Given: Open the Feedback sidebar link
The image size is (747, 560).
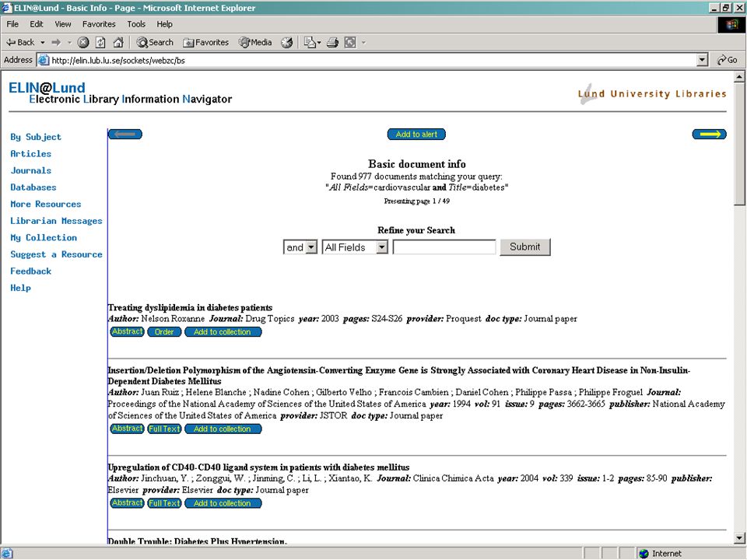Looking at the screenshot, I should [x=30, y=271].
